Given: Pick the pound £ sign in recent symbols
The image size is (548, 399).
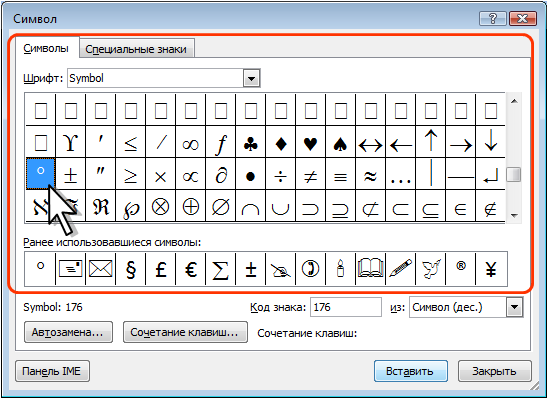Looking at the screenshot, I should 161,269.
